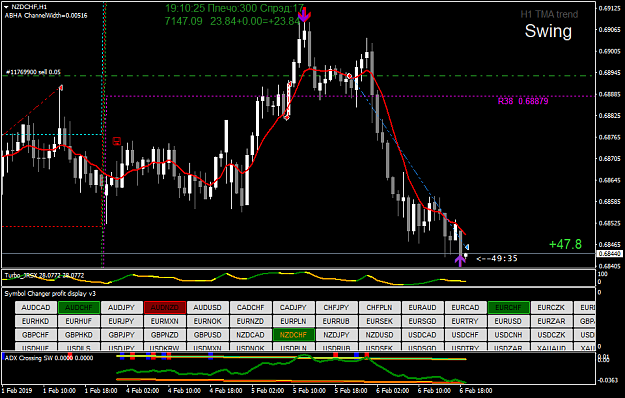Switch chart to NZDJPY

(336, 335)
